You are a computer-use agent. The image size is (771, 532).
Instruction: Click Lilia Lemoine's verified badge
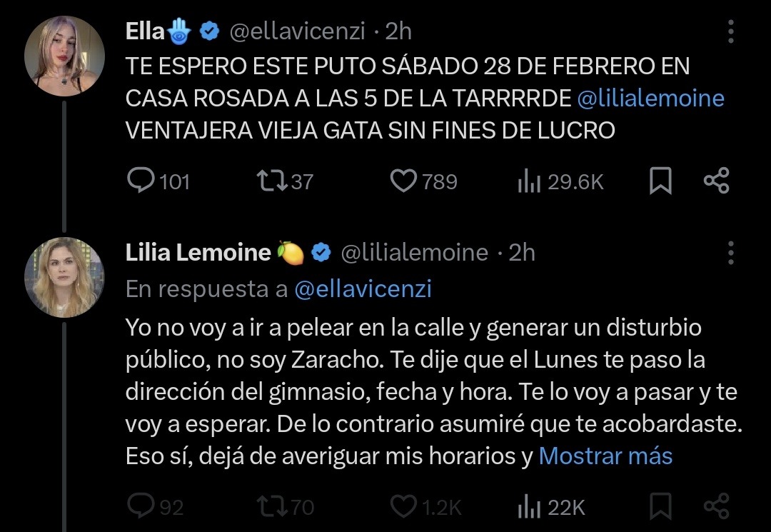tap(320, 251)
